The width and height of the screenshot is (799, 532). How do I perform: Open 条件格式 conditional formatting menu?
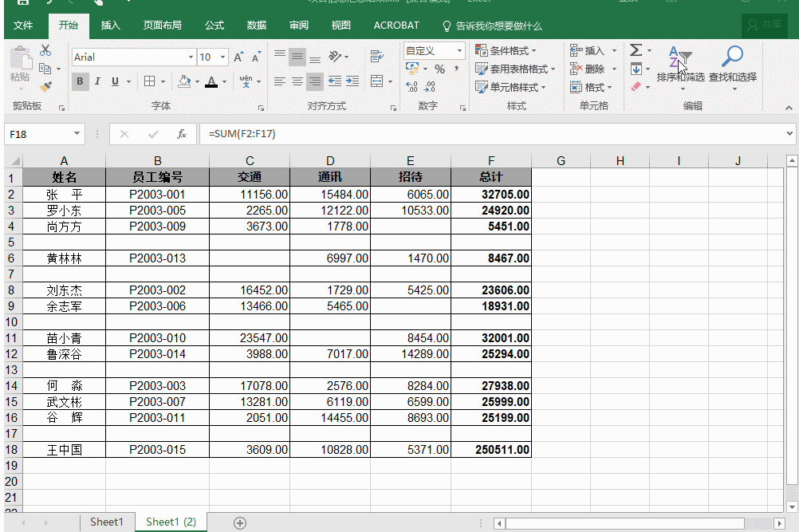[x=506, y=50]
